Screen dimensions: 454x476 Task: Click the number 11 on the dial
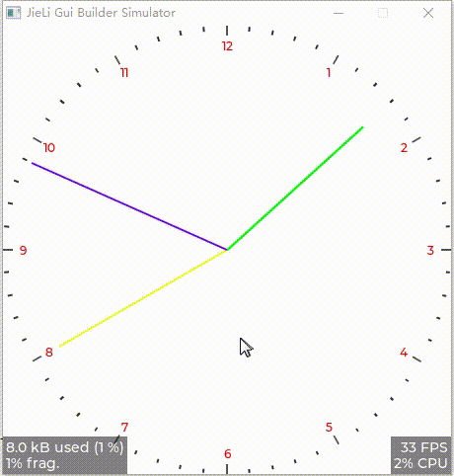click(124, 73)
